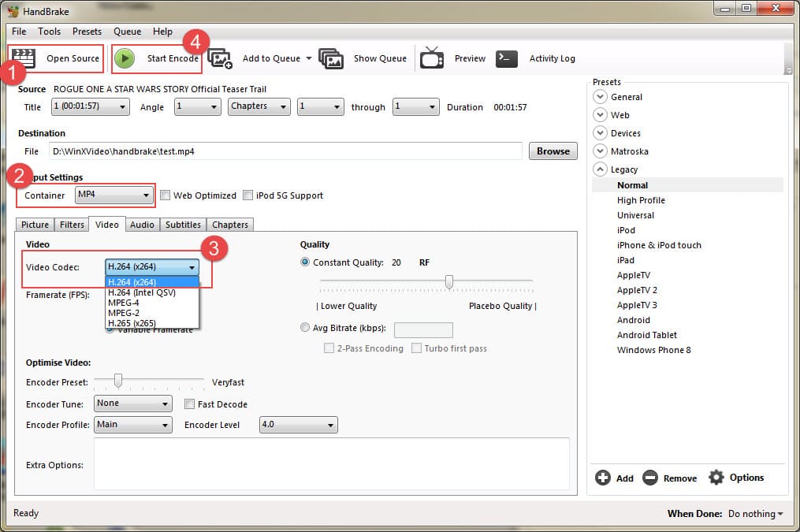The image size is (800, 532).
Task: Select the Universal preset
Action: 635,215
